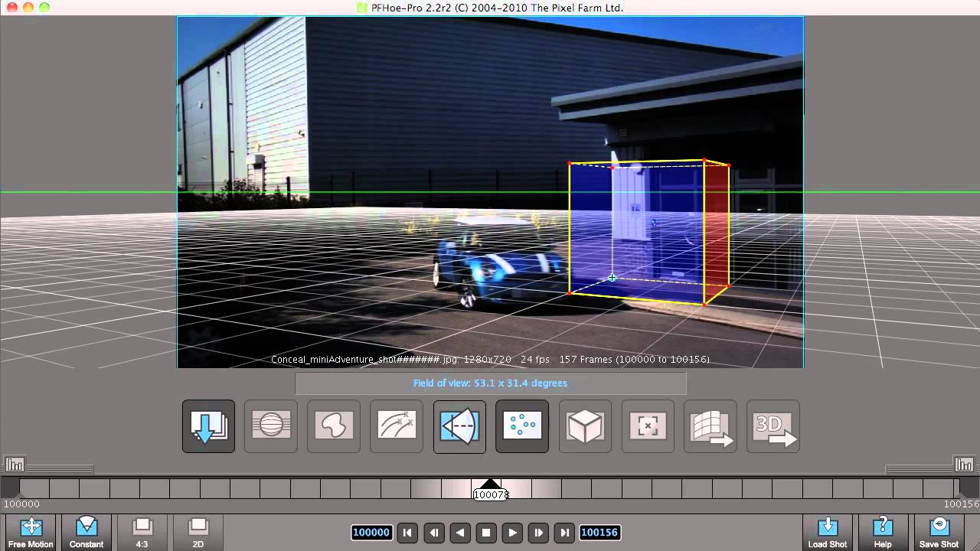The image size is (980, 551).
Task: Click the end frame field 100156
Action: pos(599,533)
